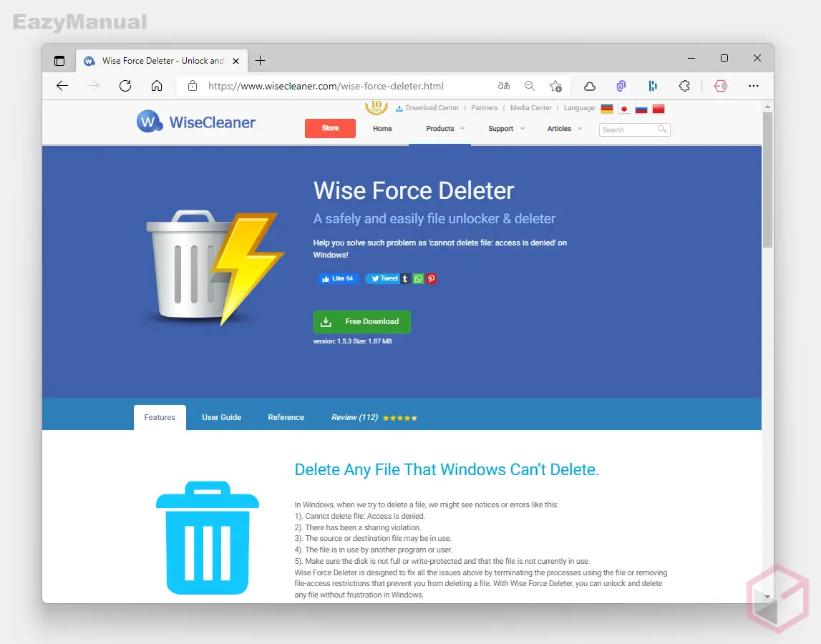Open the translate tool in address bar
This screenshot has width=821, height=644.
[503, 85]
